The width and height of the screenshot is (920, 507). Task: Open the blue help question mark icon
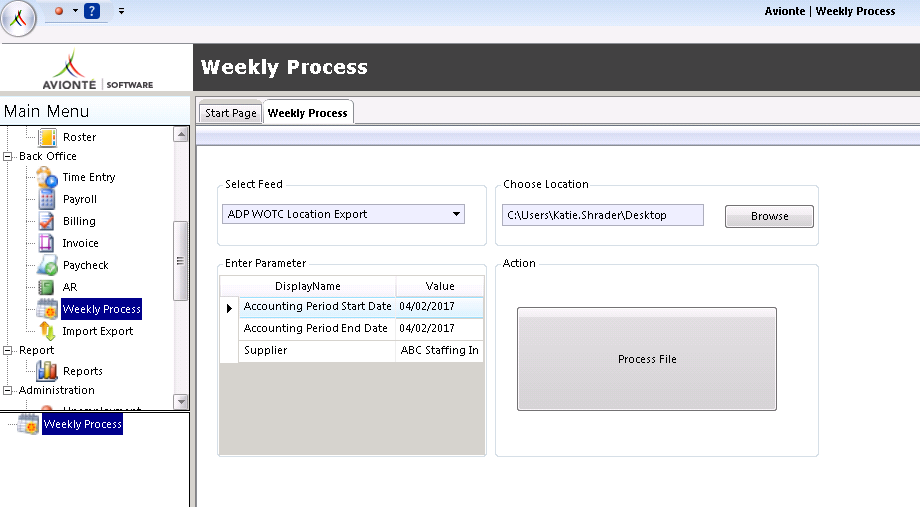coord(92,11)
